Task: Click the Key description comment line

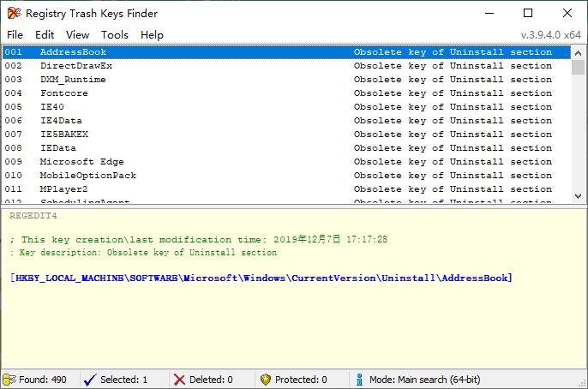Action: tap(144, 253)
